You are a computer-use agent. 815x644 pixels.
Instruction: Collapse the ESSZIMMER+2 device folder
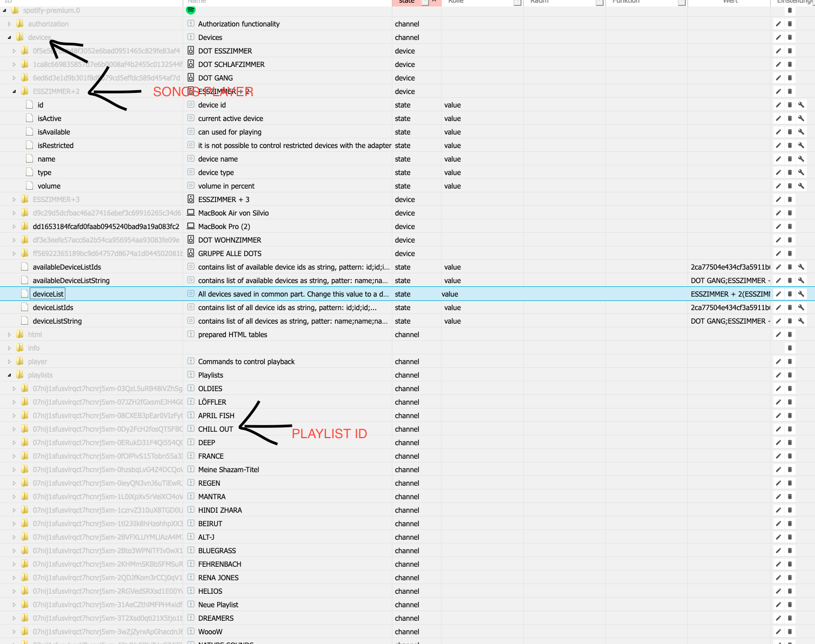14,91
